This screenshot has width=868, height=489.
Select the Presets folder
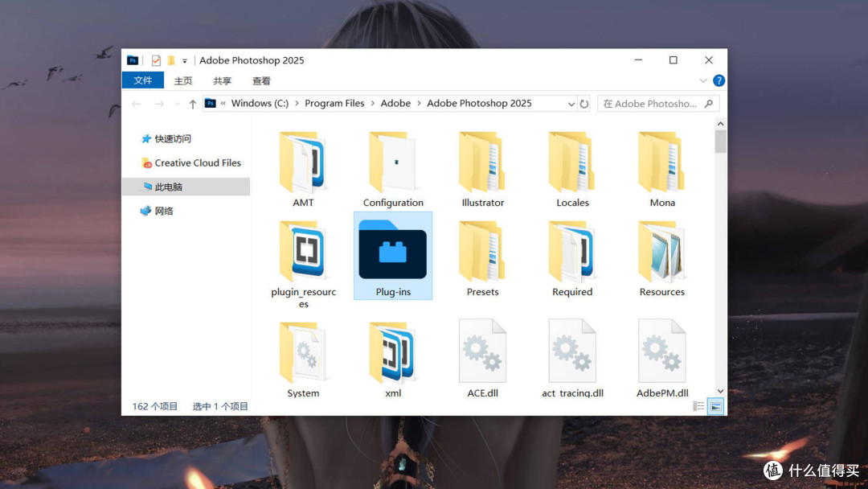482,259
